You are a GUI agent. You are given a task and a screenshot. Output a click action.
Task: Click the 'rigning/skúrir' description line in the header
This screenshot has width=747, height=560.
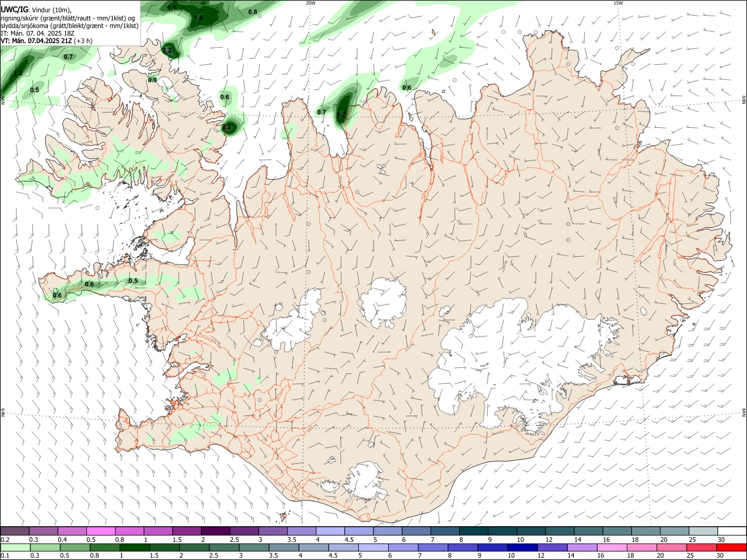[67, 17]
